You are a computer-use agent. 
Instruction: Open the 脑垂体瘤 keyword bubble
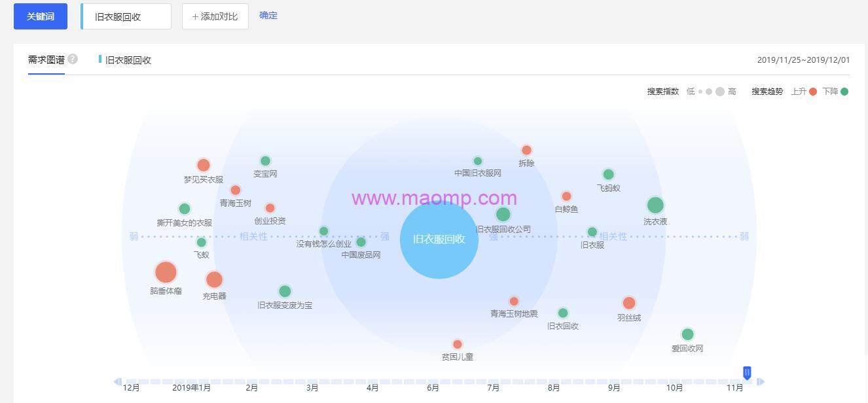click(x=166, y=272)
